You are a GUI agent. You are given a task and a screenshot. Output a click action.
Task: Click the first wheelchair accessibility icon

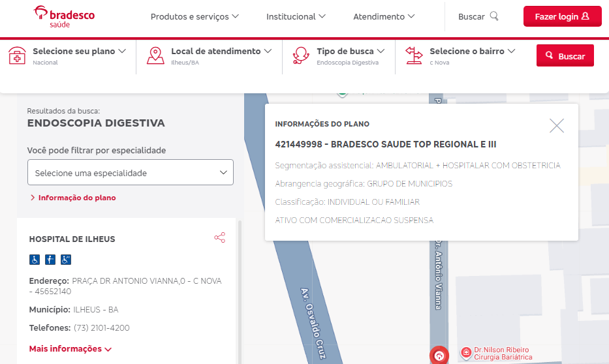tap(35, 260)
